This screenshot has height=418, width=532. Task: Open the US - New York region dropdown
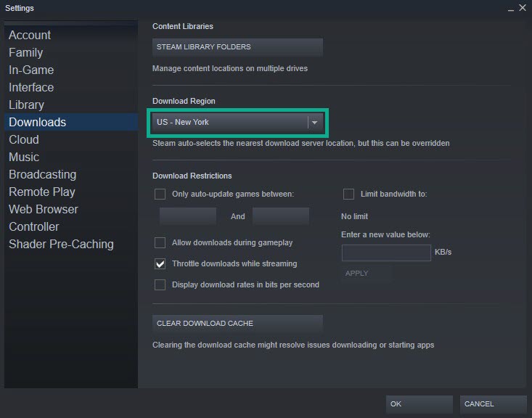[237, 122]
